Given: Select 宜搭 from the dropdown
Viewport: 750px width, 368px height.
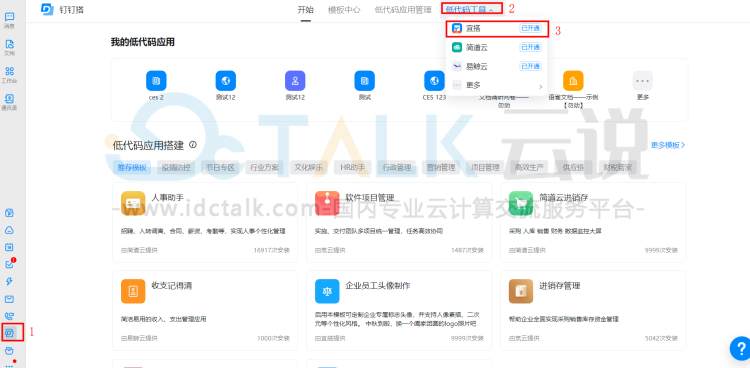Looking at the screenshot, I should pyautogui.click(x=496, y=29).
